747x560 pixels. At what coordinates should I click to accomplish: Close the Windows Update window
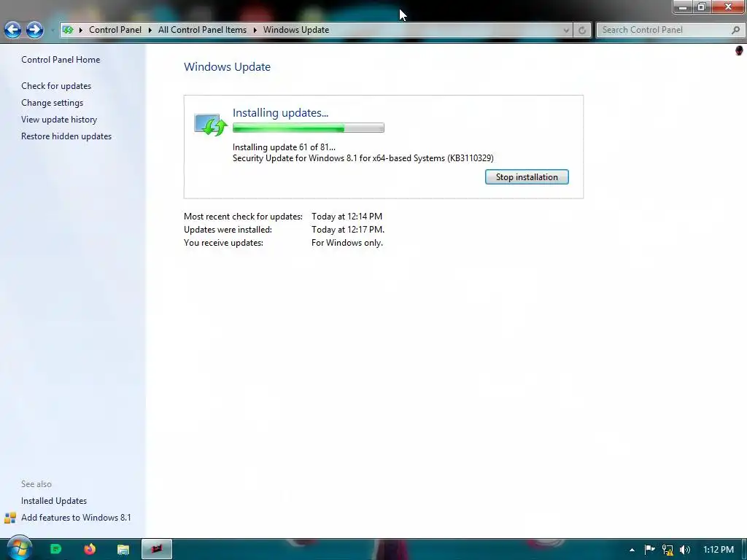coord(728,7)
